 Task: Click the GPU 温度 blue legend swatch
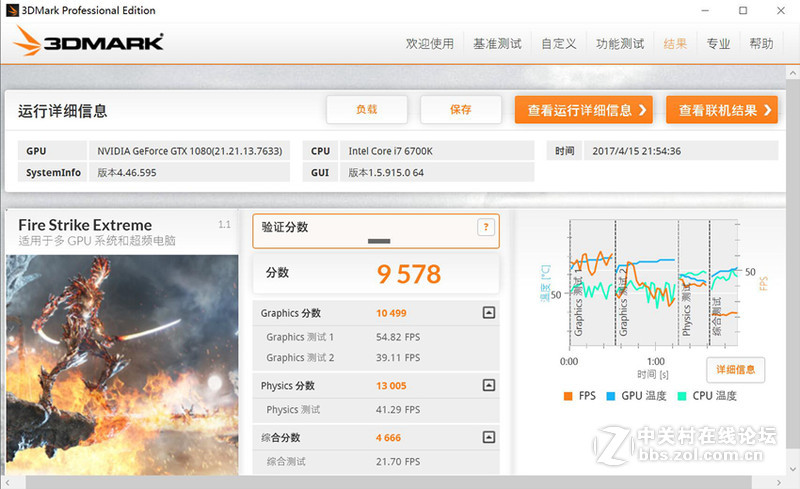coord(610,396)
